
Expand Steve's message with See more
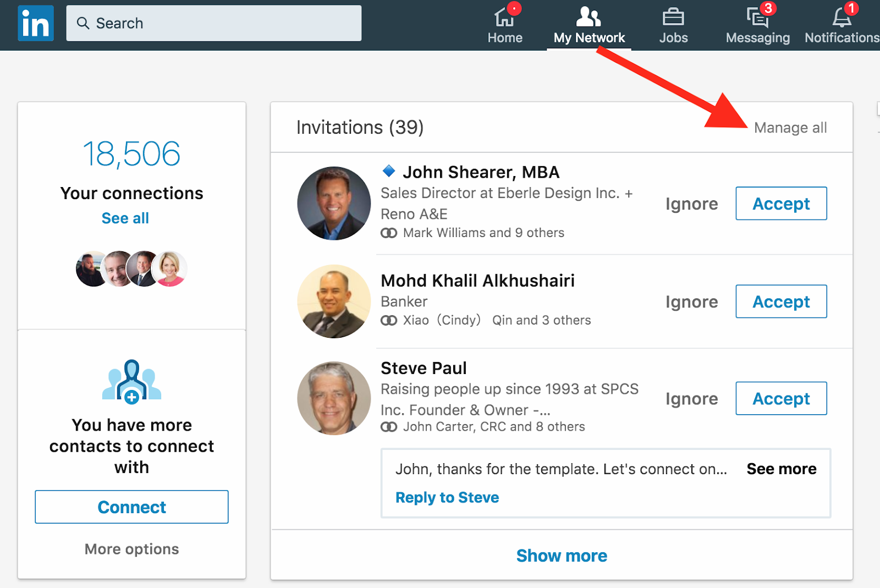pyautogui.click(x=781, y=469)
